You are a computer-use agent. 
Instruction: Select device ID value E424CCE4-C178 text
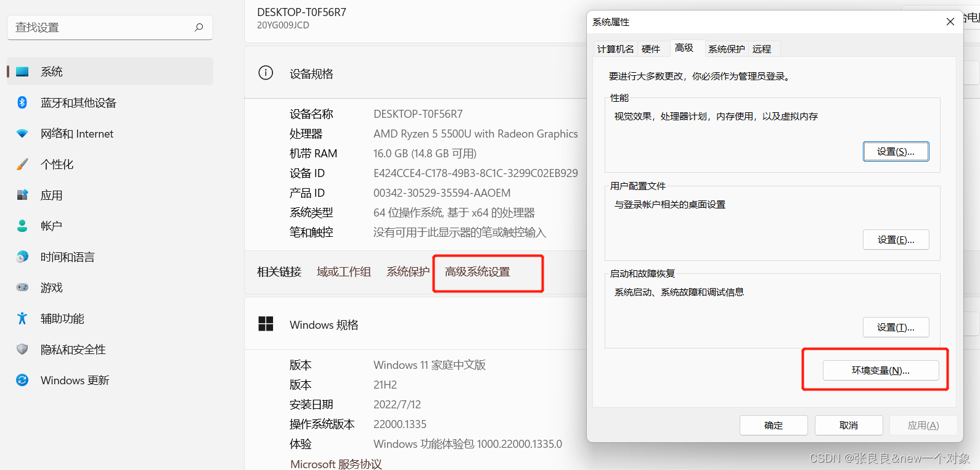click(x=476, y=173)
